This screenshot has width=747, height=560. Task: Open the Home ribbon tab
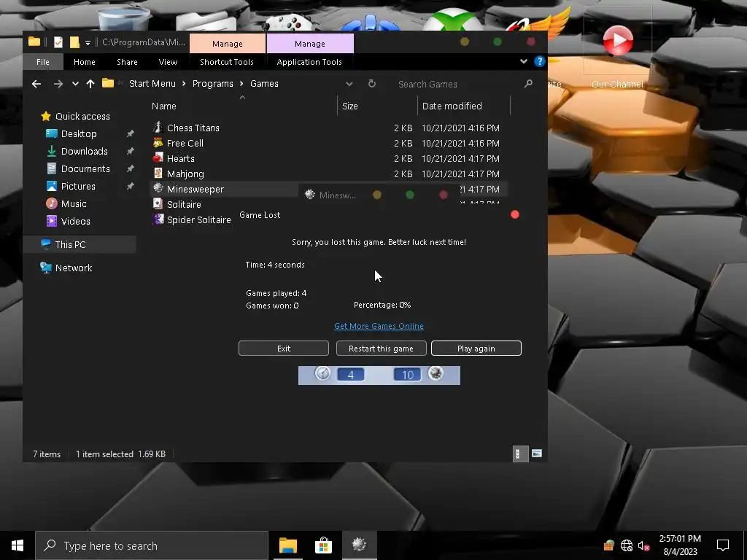pos(85,62)
